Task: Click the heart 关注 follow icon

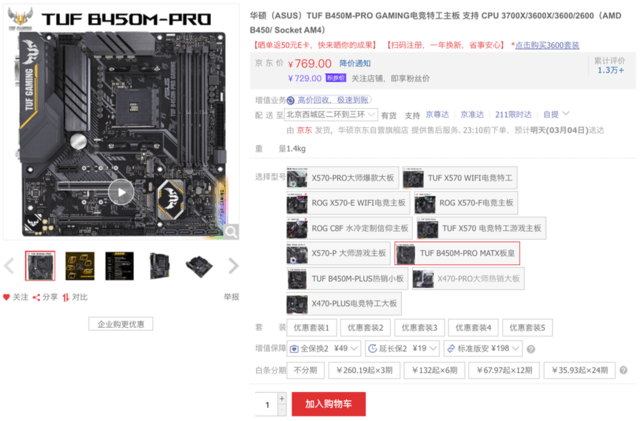Action: [6, 297]
